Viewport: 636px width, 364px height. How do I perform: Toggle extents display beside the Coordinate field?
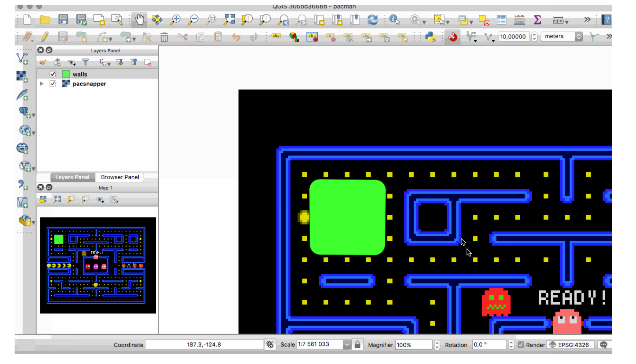click(x=270, y=345)
